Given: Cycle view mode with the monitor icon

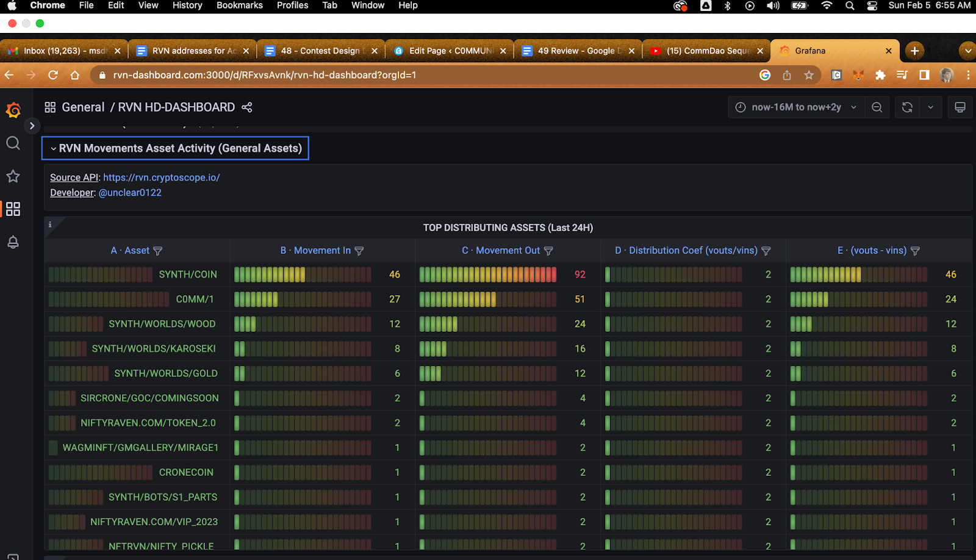Looking at the screenshot, I should coord(960,107).
